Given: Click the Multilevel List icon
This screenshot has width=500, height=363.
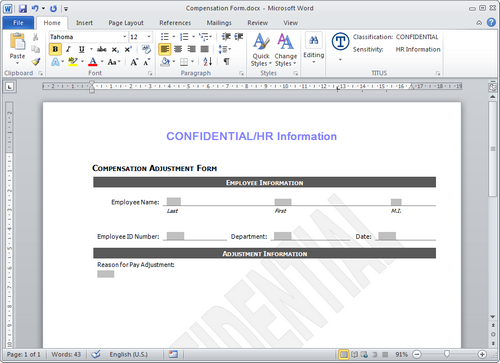Looking at the screenshot, I should point(203,36).
